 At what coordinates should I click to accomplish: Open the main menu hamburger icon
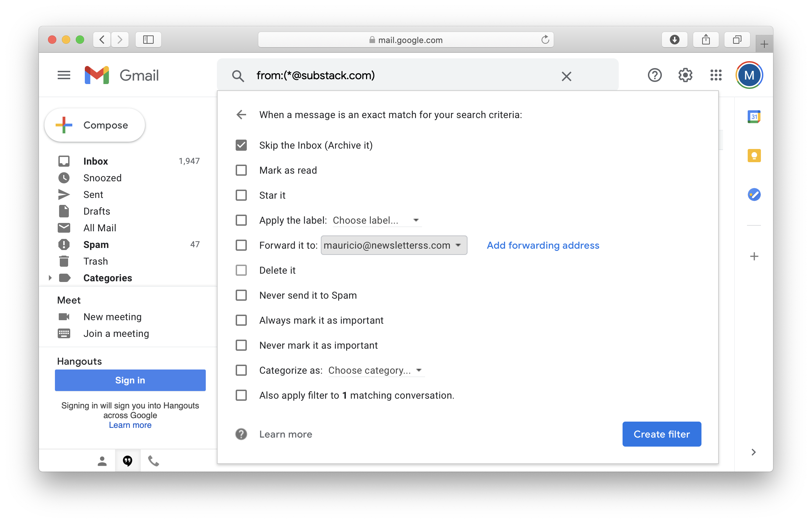coord(64,75)
